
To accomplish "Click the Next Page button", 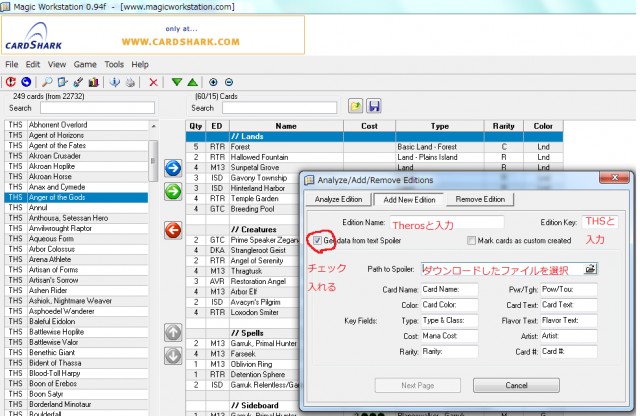I will [418, 385].
